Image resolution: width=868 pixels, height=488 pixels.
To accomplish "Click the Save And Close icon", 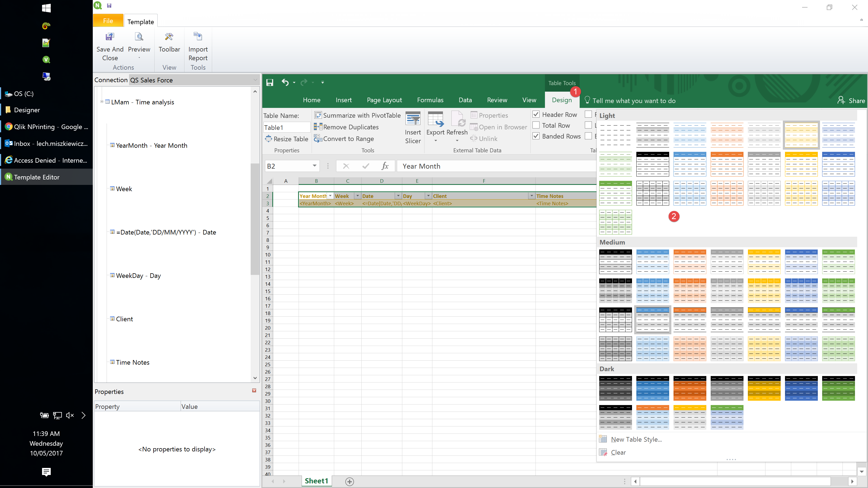I will tap(110, 36).
